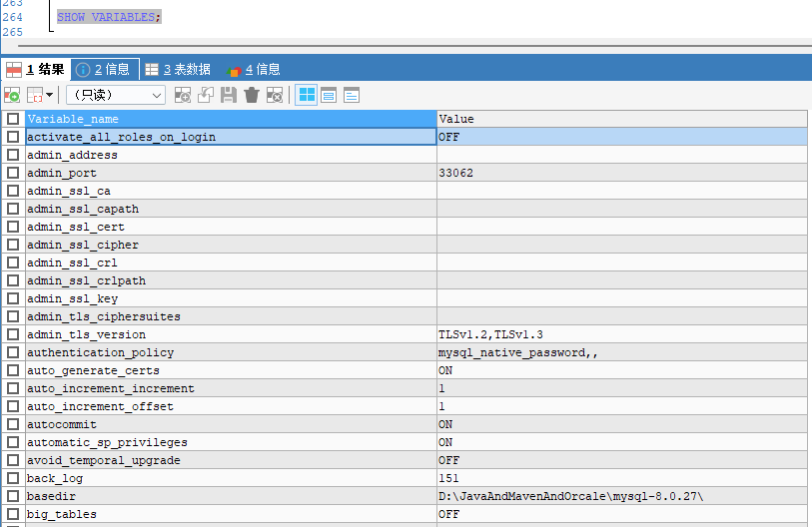812x527 pixels.
Task: Check the authentication_policy row checkbox
Action: 13,352
